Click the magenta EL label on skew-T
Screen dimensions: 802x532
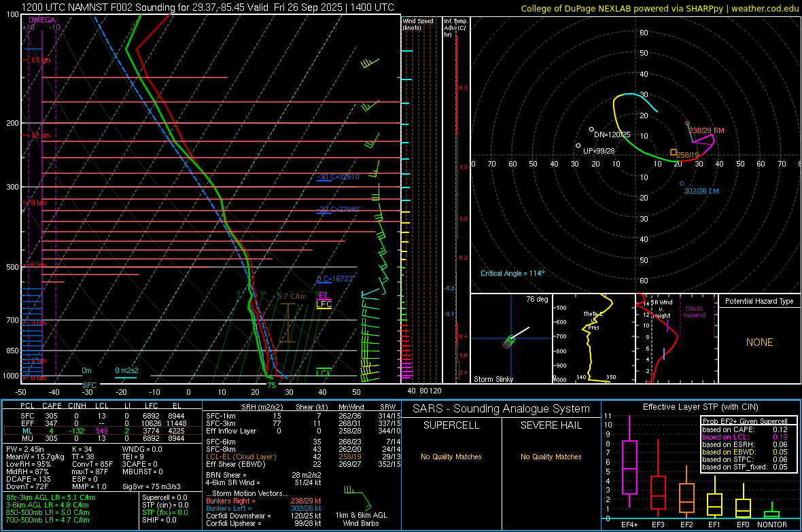[x=324, y=295]
